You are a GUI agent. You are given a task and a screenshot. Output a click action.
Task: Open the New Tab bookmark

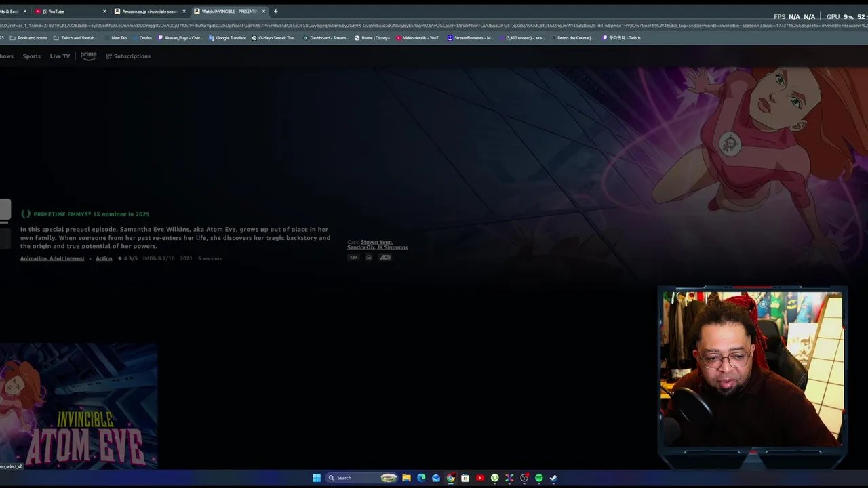(x=115, y=38)
